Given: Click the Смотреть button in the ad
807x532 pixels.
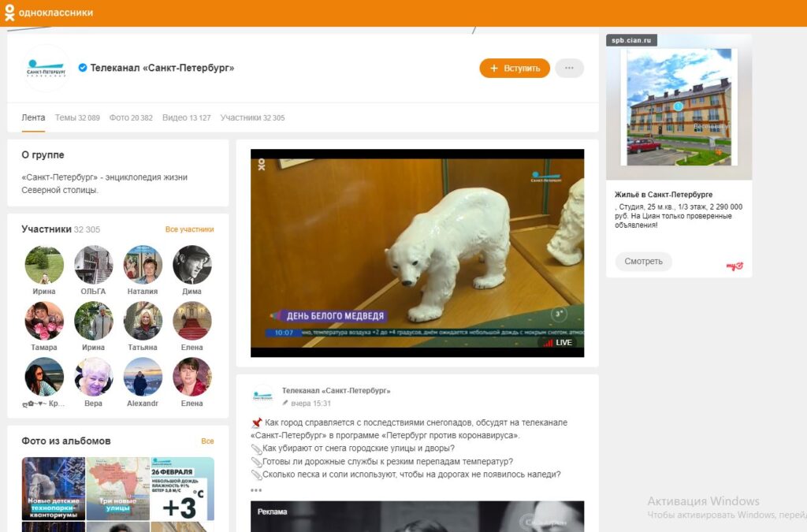Looking at the screenshot, I should click(643, 262).
